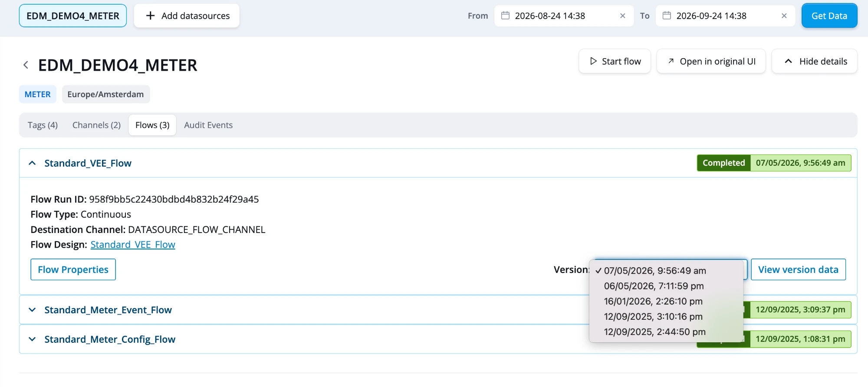Click the Add datasources button label
Viewport: 868px width, 387px height.
195,16
